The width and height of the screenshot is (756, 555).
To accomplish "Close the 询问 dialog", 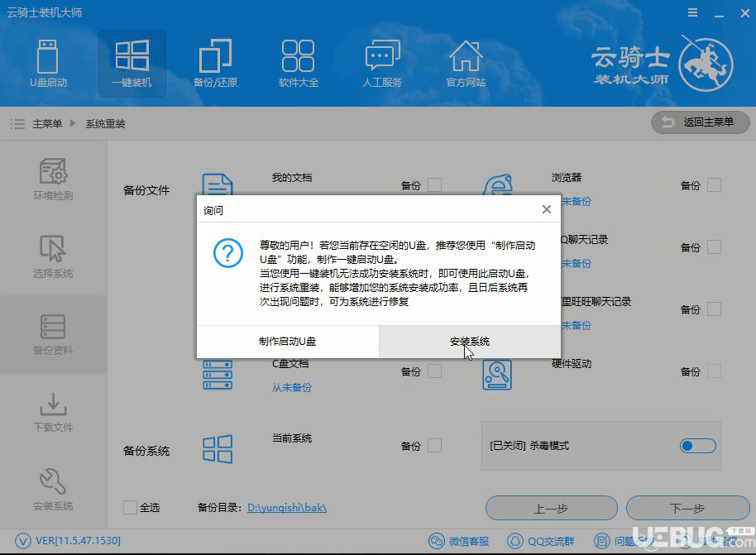I will click(x=546, y=209).
